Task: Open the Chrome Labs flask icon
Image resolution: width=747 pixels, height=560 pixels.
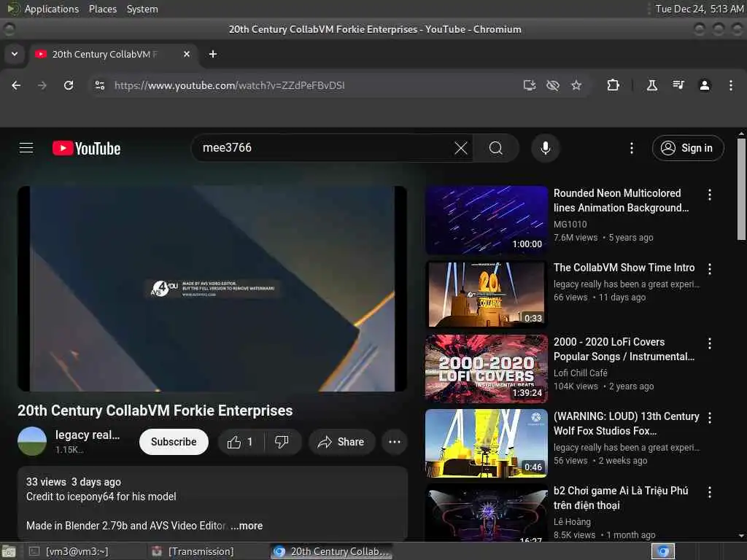Action: click(652, 85)
